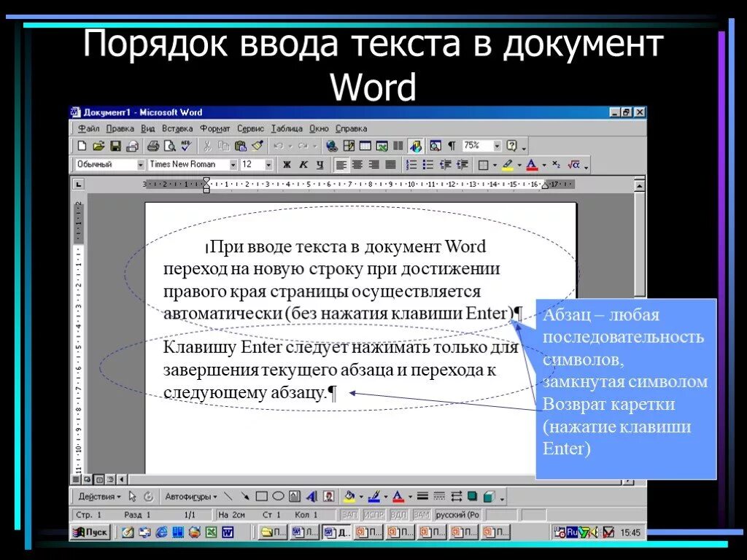Viewport: 747px width, 560px height.
Task: Insert an Excel worksheet icon
Action: point(382,146)
